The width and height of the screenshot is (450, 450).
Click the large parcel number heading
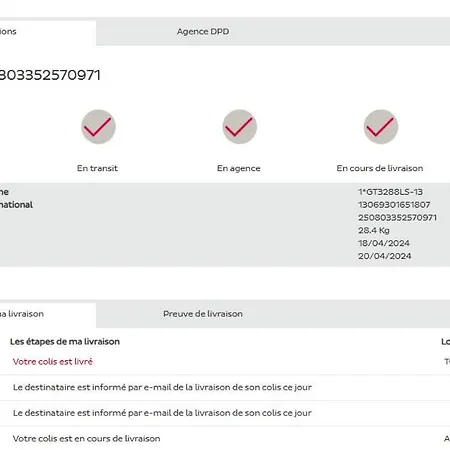coord(50,75)
